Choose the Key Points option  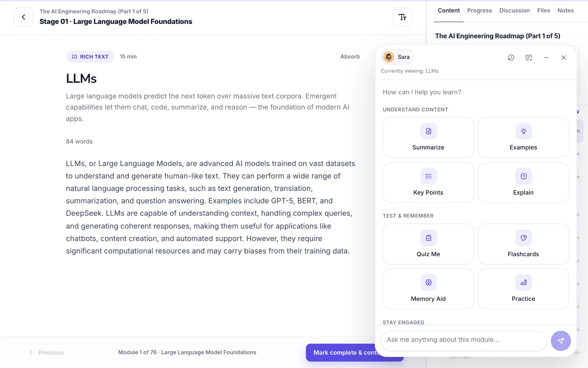(x=428, y=183)
